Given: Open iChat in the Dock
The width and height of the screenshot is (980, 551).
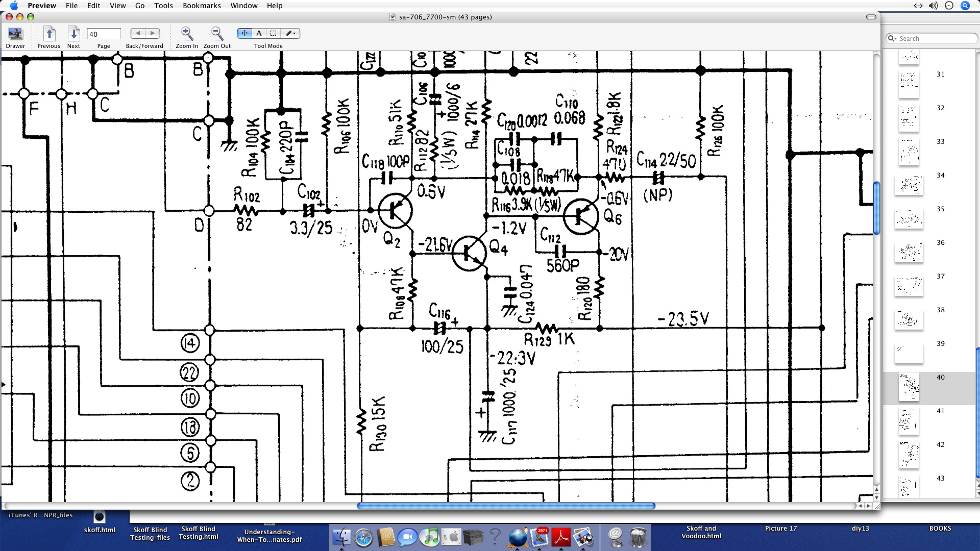Looking at the screenshot, I should point(408,537).
